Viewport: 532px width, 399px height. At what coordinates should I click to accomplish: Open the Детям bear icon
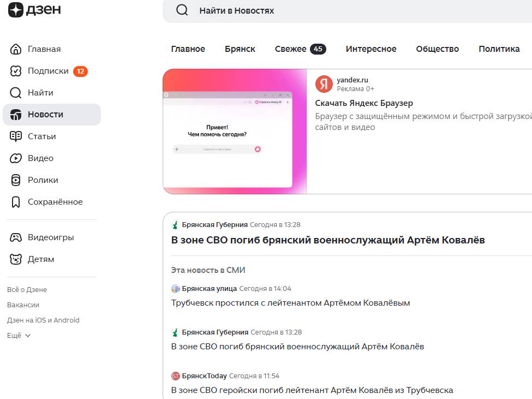[16, 259]
